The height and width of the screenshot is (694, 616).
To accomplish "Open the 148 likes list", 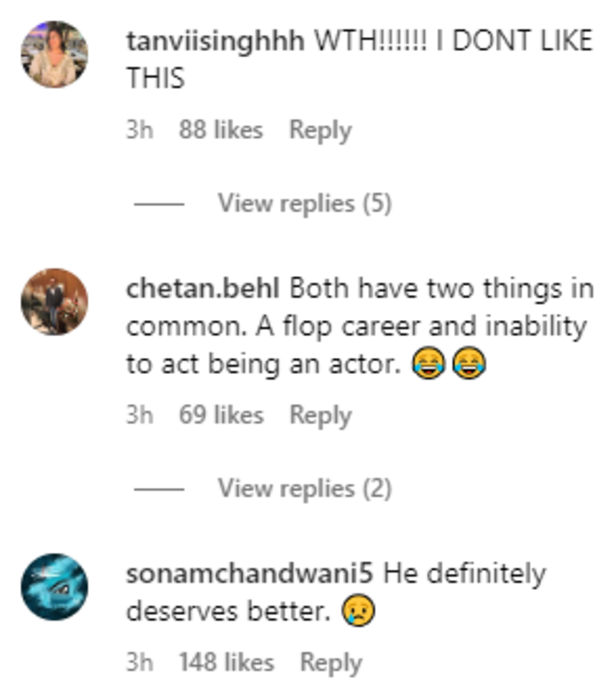I will (226, 662).
